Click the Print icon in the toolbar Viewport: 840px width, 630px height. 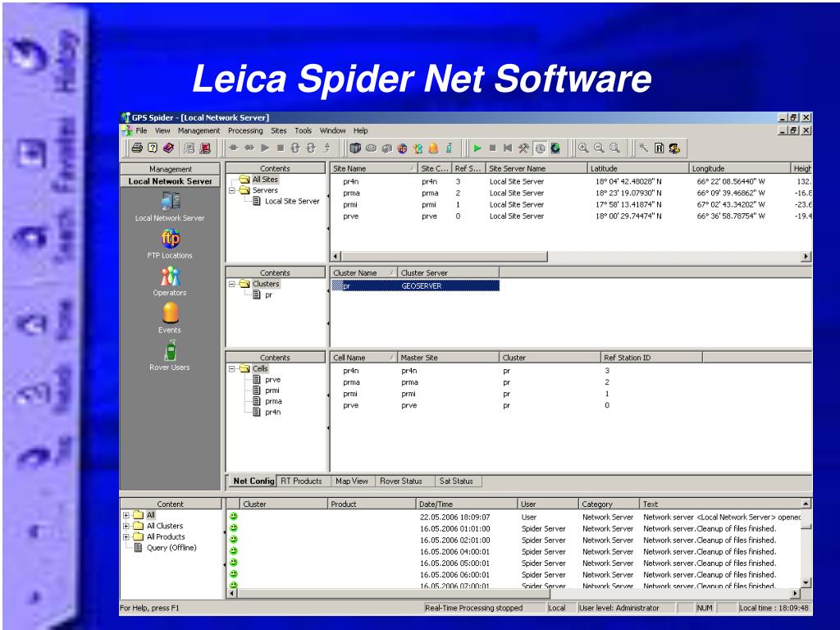click(137, 148)
